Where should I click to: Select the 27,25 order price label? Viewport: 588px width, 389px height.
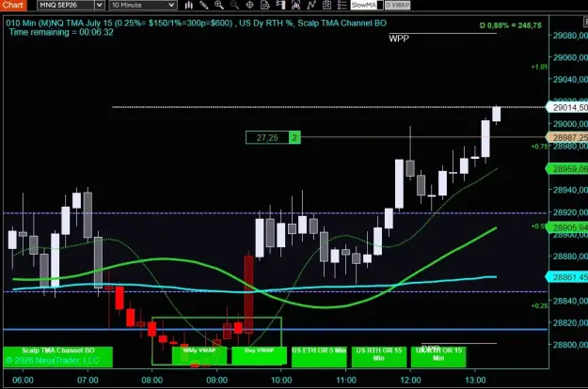[x=267, y=137]
